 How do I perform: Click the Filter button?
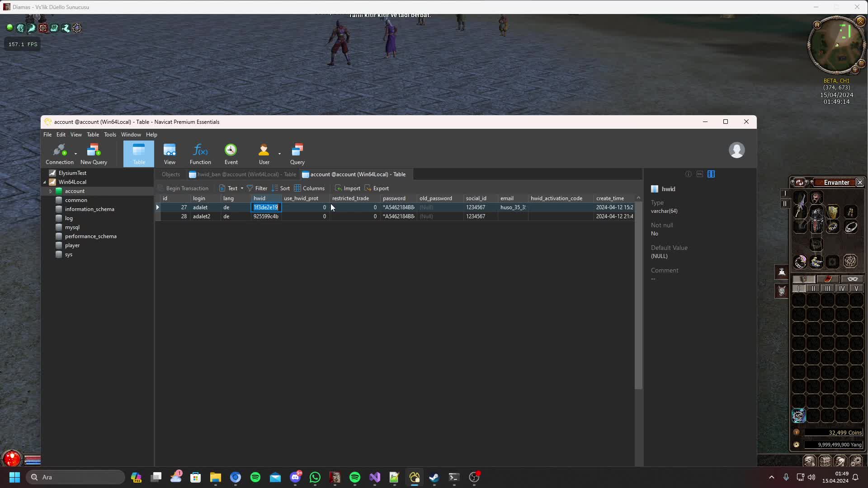[257, 188]
